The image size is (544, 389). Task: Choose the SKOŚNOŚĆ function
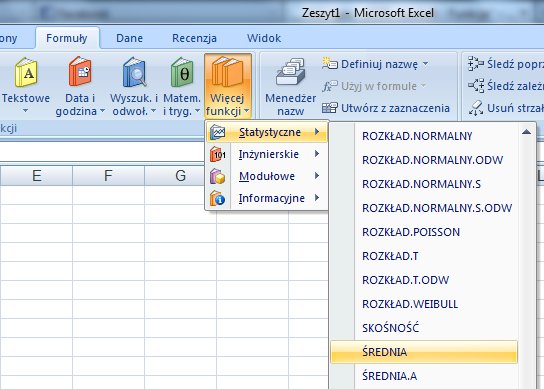click(424, 328)
